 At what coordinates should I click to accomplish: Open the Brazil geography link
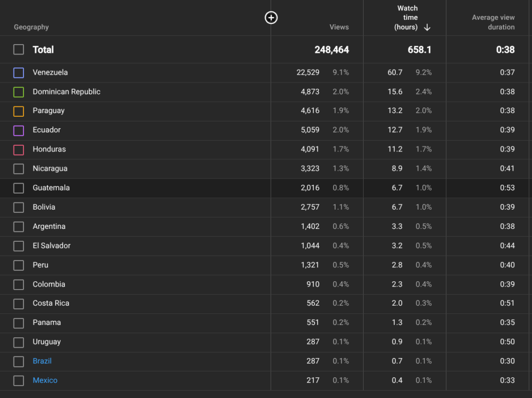pyautogui.click(x=42, y=361)
